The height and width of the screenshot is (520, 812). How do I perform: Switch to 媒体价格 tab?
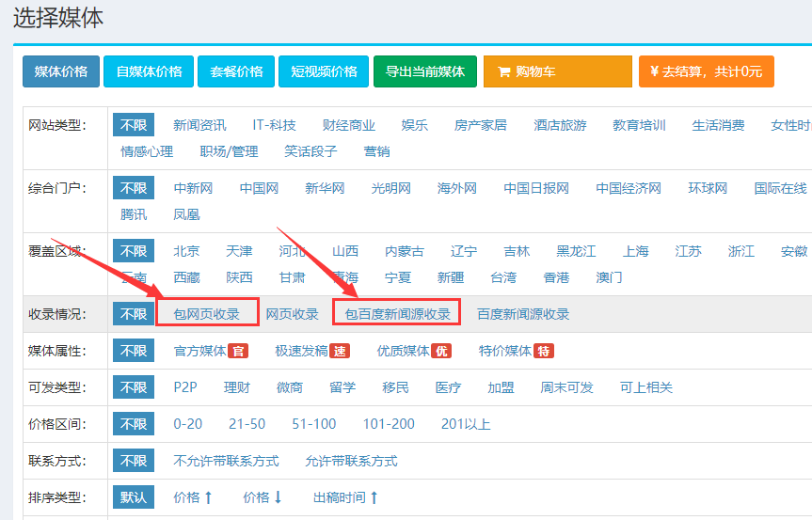pyautogui.click(x=61, y=71)
